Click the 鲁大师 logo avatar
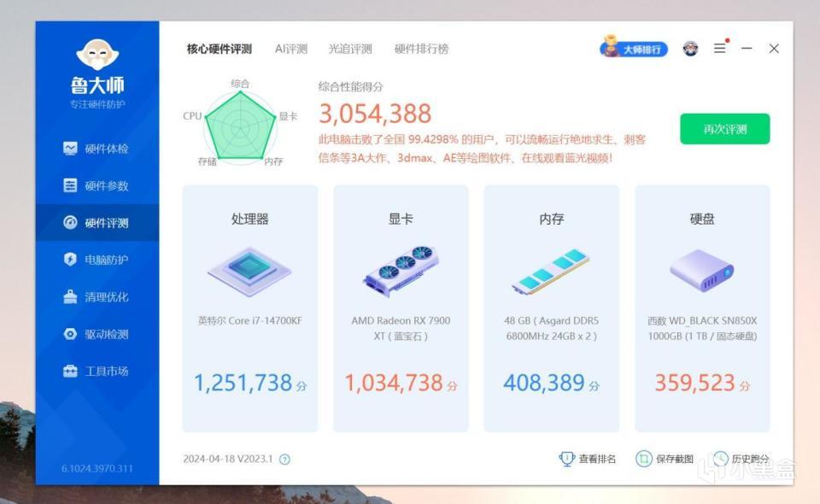820x504 pixels. click(x=97, y=55)
